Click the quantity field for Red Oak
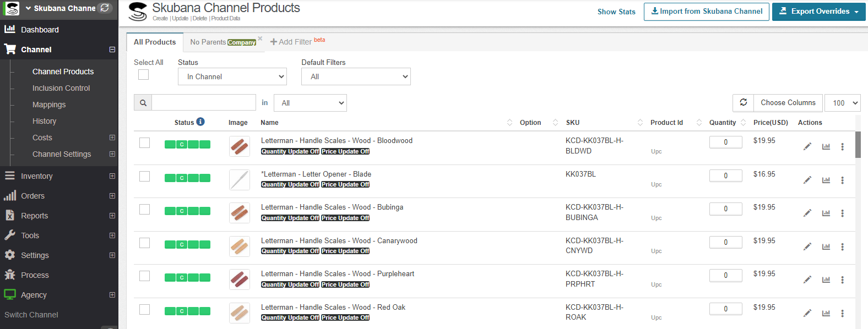This screenshot has width=868, height=329. point(725,309)
